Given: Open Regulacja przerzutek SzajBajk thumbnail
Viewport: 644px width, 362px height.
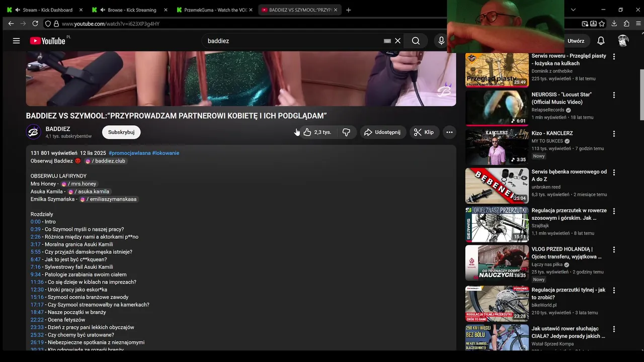Looking at the screenshot, I should pos(497,224).
